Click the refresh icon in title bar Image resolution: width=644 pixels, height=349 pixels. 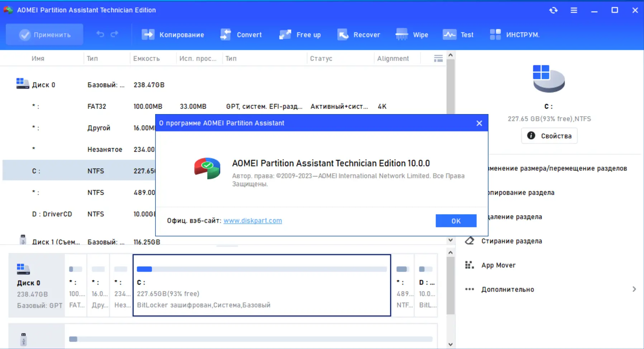point(553,10)
